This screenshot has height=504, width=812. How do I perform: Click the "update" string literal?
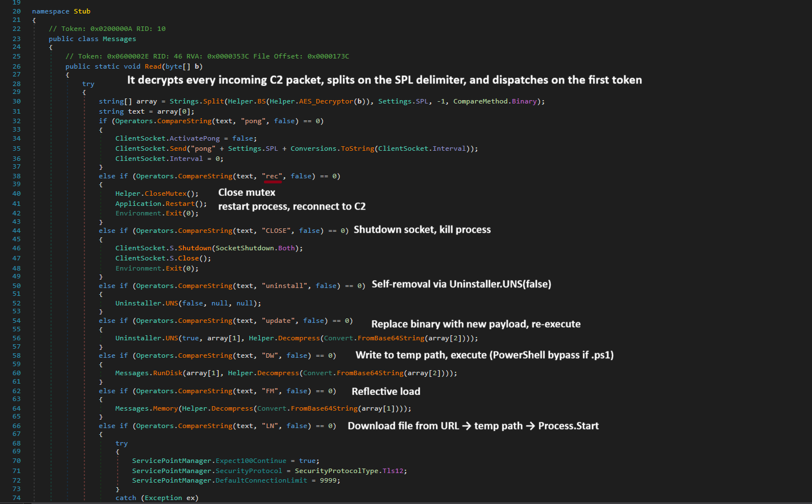tap(278, 321)
